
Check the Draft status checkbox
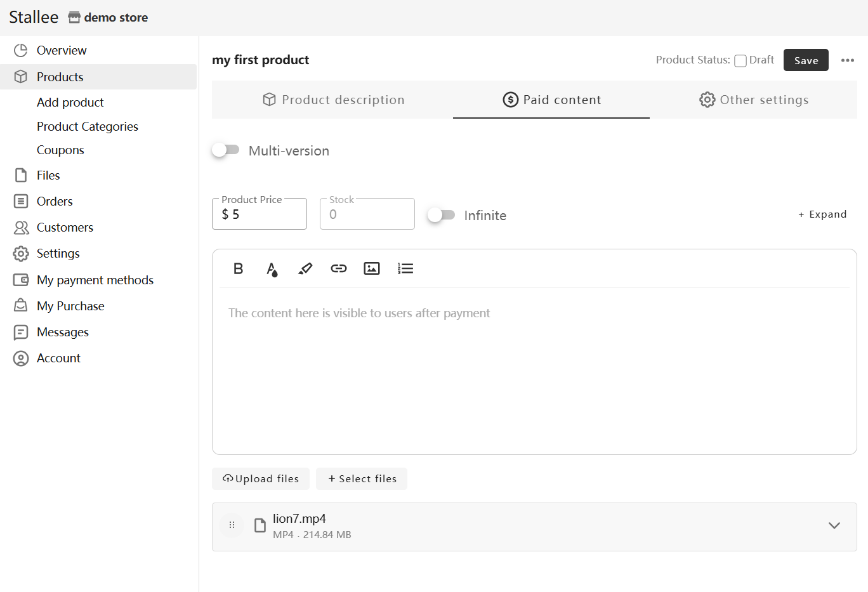tap(740, 61)
